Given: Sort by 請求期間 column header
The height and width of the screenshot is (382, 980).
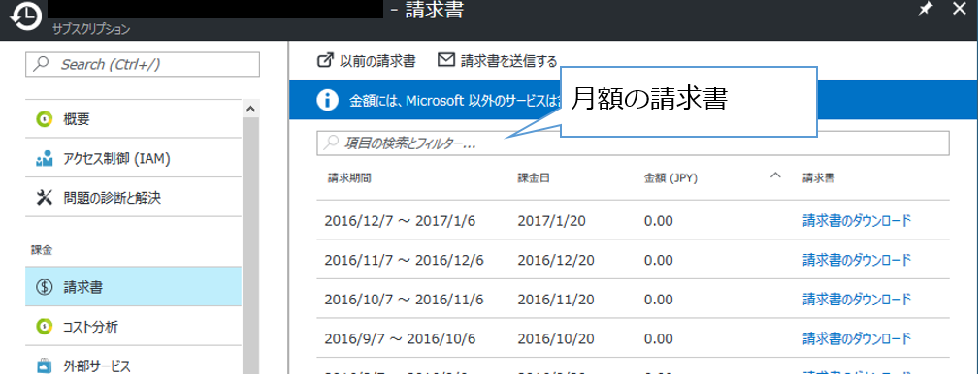Looking at the screenshot, I should [349, 177].
